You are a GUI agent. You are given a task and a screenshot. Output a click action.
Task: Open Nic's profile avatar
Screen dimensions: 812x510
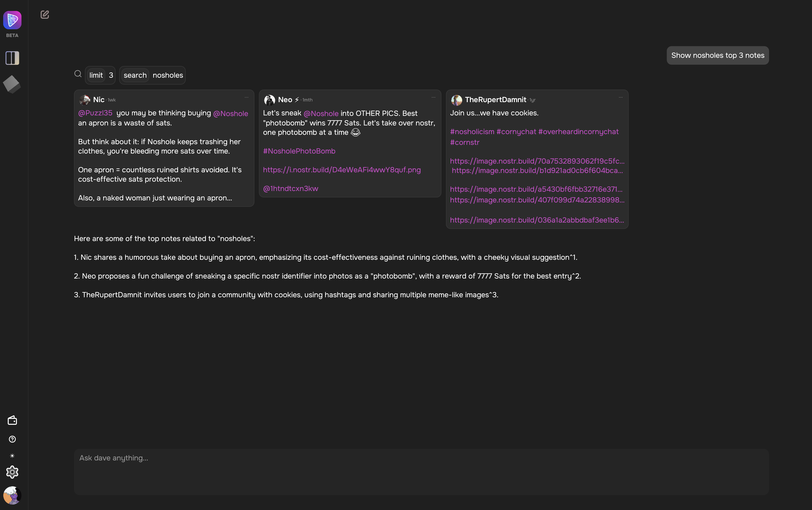pyautogui.click(x=85, y=100)
